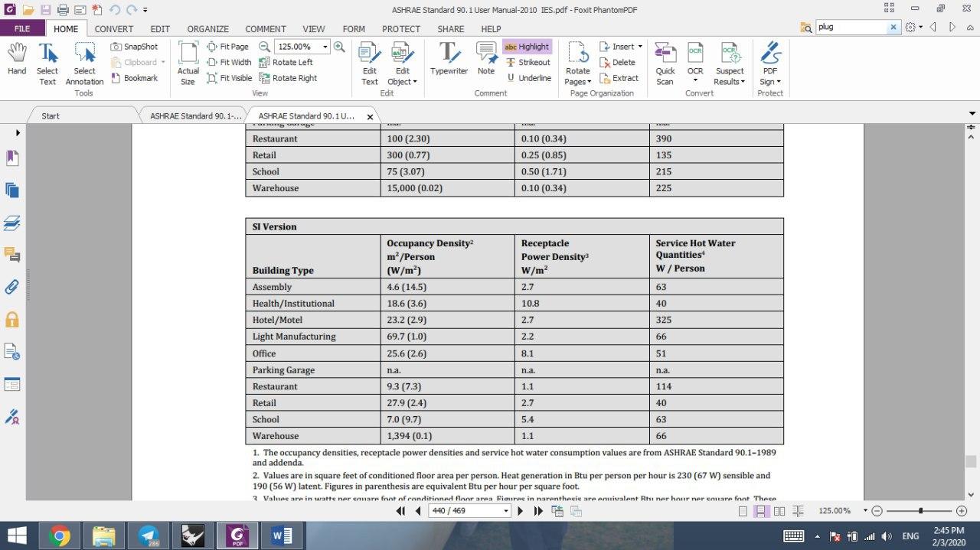
Task: Rotate the view left
Action: (286, 63)
